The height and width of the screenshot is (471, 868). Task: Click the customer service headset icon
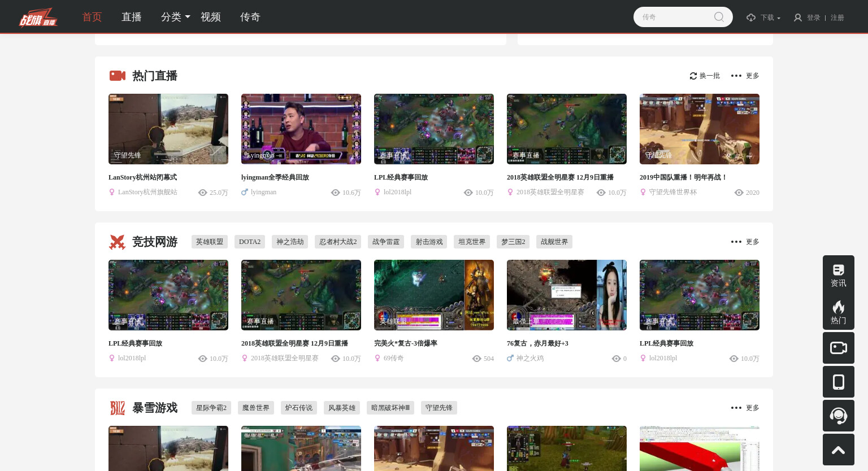coord(839,416)
